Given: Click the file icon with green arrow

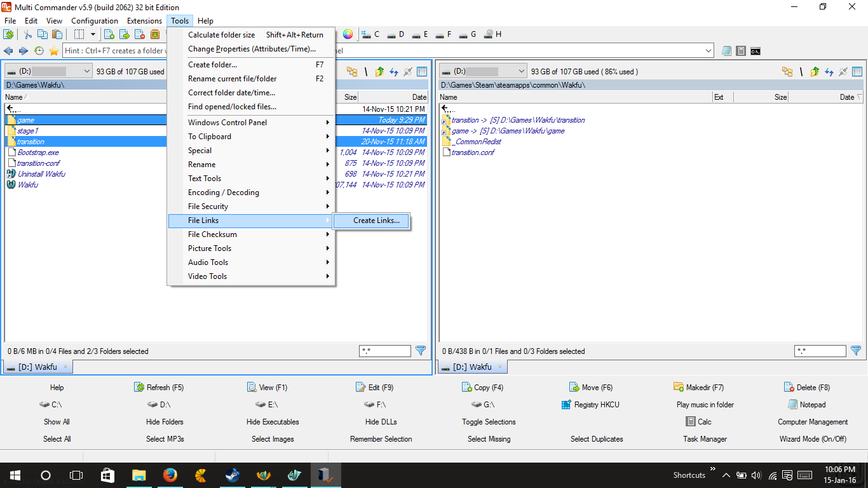Looking at the screenshot, I should [x=125, y=34].
